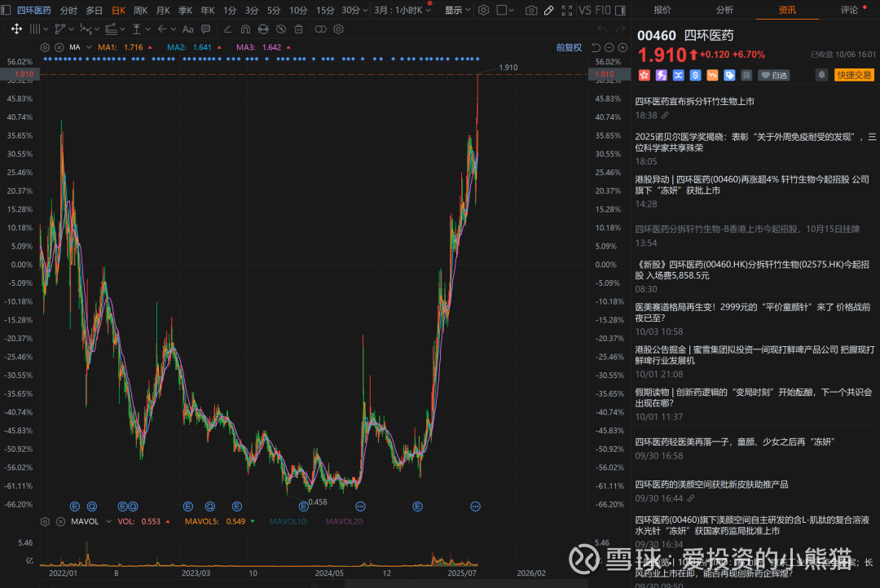Open chart settings gear in top bar
The width and height of the screenshot is (880, 588).
pyautogui.click(x=483, y=10)
